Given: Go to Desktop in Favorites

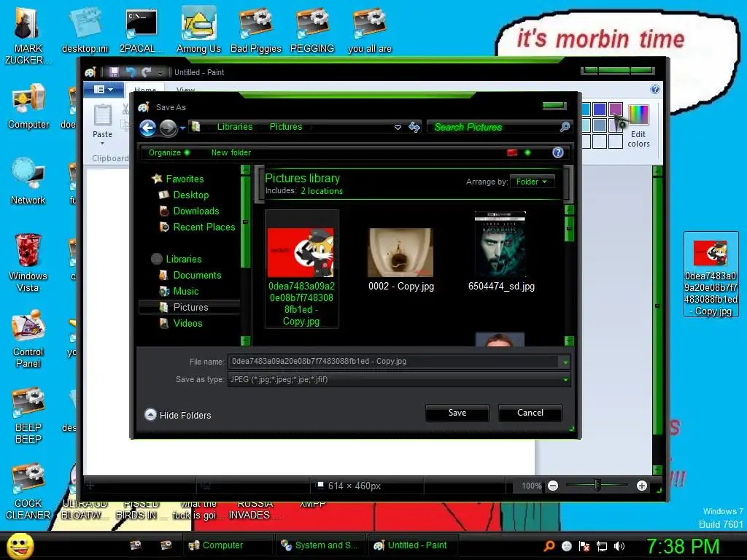Looking at the screenshot, I should click(184, 195).
